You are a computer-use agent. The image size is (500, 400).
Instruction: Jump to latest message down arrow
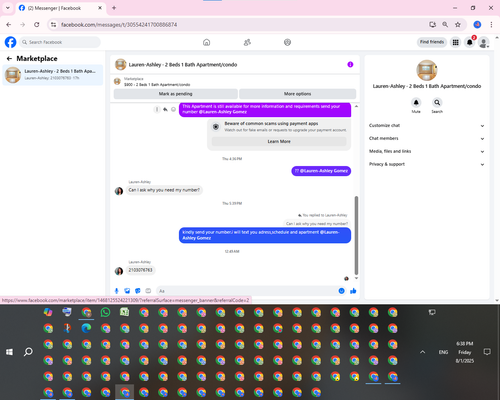click(x=356, y=278)
